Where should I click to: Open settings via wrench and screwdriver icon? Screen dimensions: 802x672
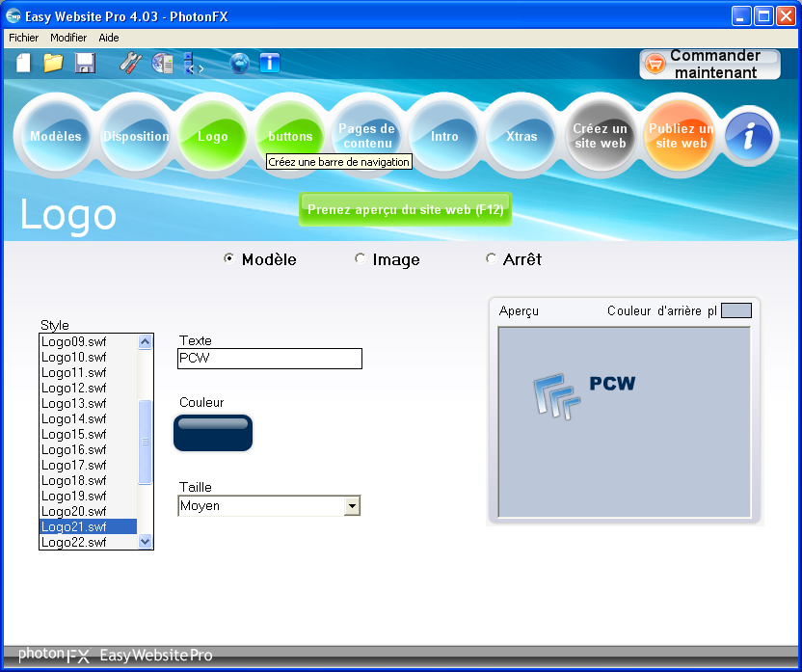tap(130, 63)
